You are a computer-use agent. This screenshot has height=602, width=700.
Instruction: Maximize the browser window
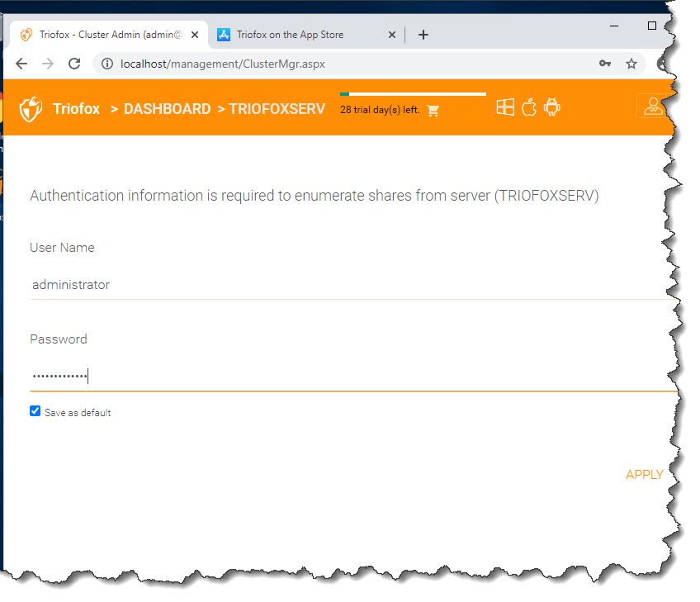(x=652, y=26)
